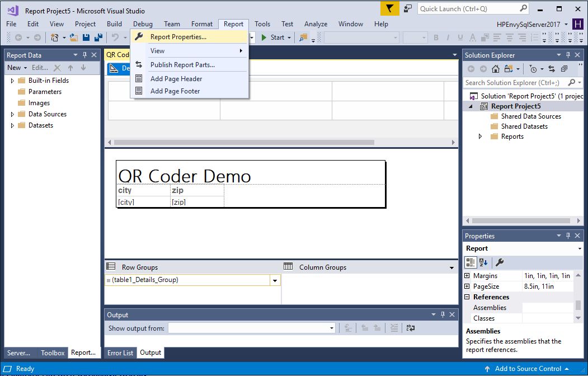Switch to the Error List tab
The height and width of the screenshot is (376, 588).
[120, 352]
